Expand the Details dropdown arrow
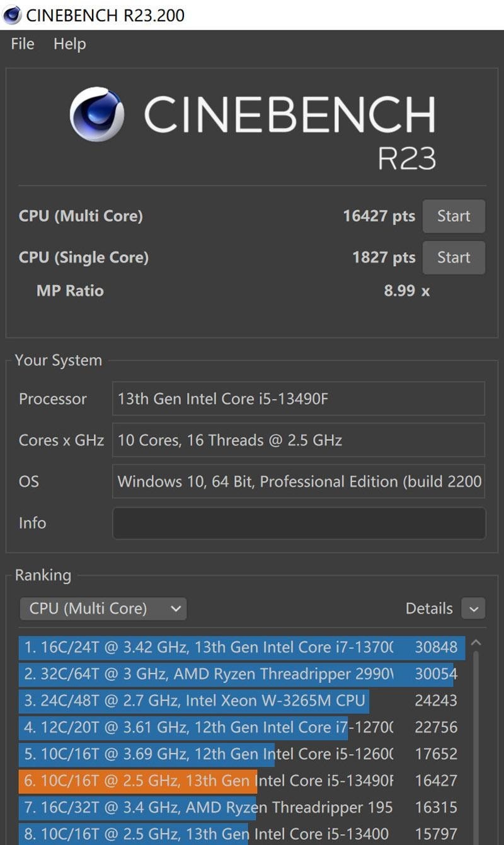 tap(473, 609)
